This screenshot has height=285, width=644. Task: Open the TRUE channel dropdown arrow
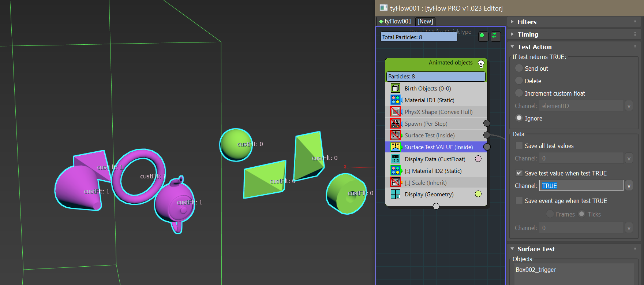tap(629, 186)
